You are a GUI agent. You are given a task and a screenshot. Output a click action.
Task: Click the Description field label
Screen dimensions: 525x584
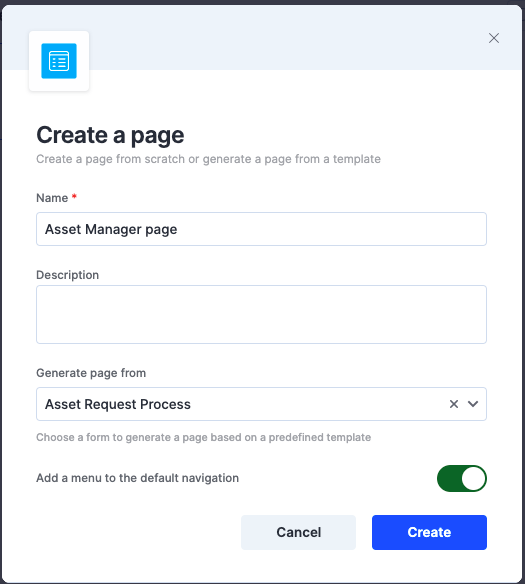67,275
